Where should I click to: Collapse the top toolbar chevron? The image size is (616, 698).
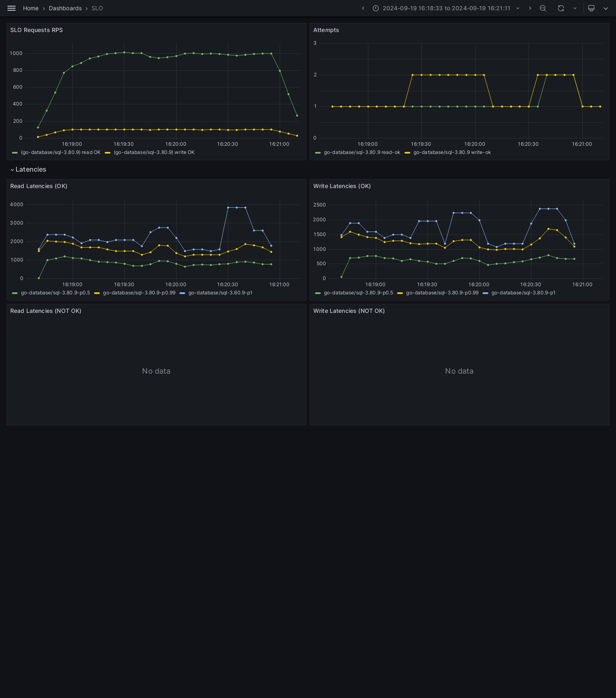coord(606,8)
